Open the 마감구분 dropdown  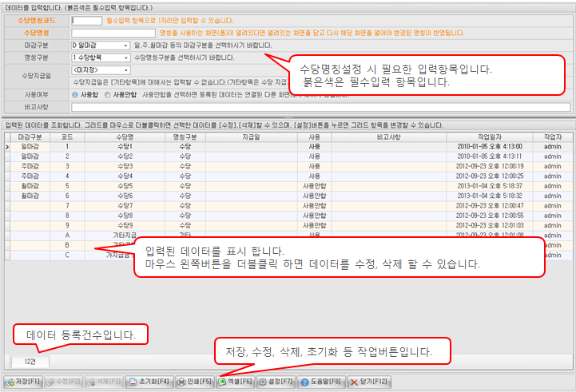(101, 46)
